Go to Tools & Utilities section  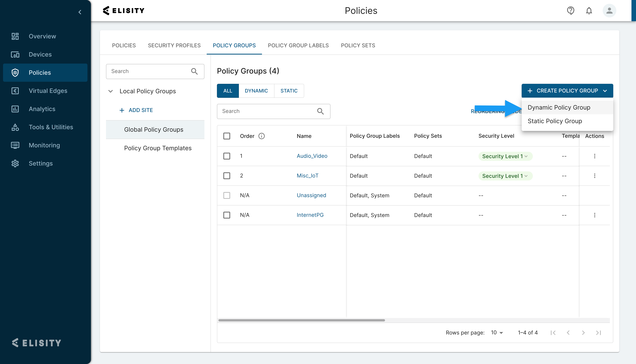tap(51, 127)
